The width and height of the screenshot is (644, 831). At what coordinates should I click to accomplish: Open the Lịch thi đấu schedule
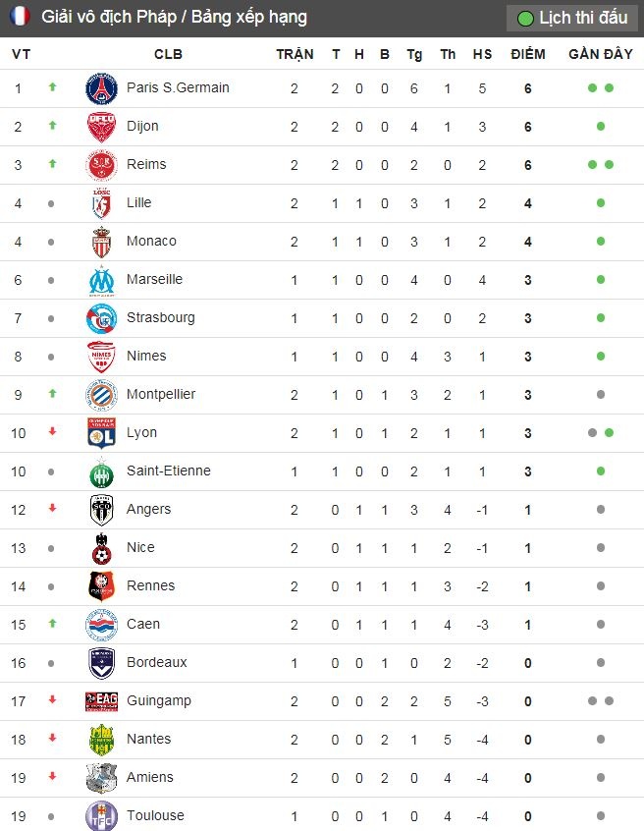point(572,18)
